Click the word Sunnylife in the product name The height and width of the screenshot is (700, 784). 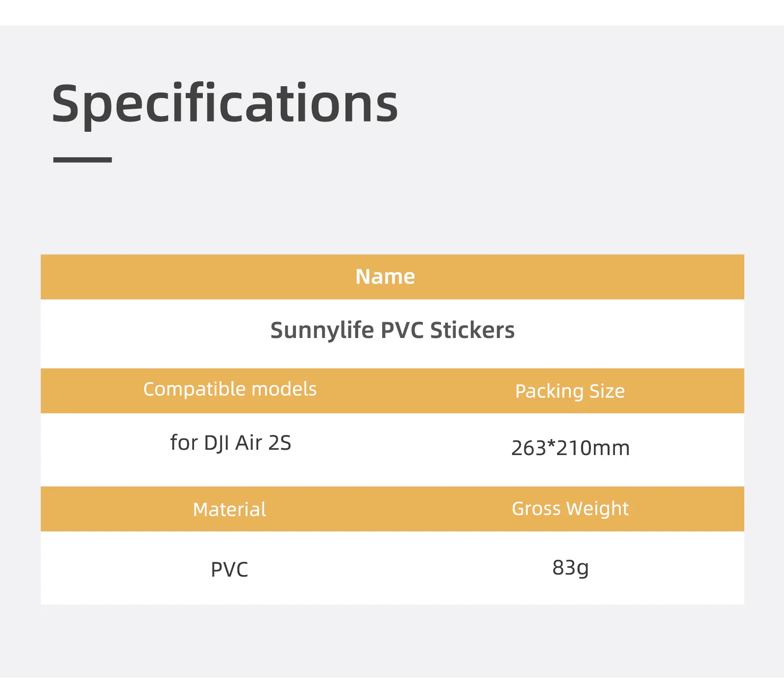click(322, 330)
